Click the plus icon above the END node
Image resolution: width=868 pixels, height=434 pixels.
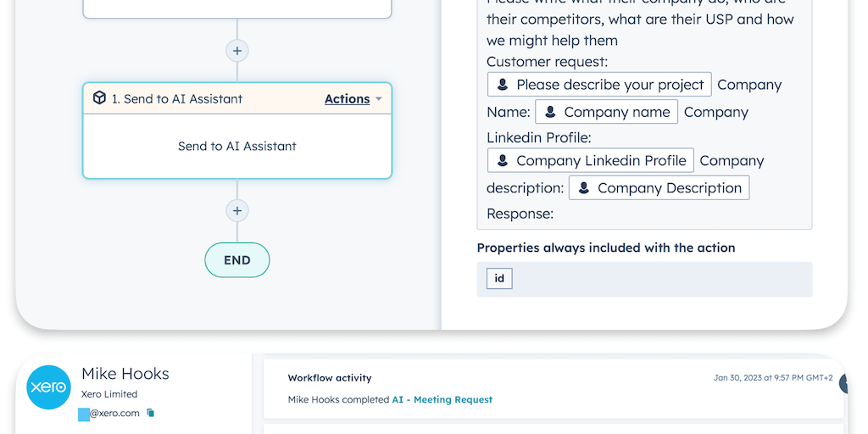pyautogui.click(x=236, y=211)
